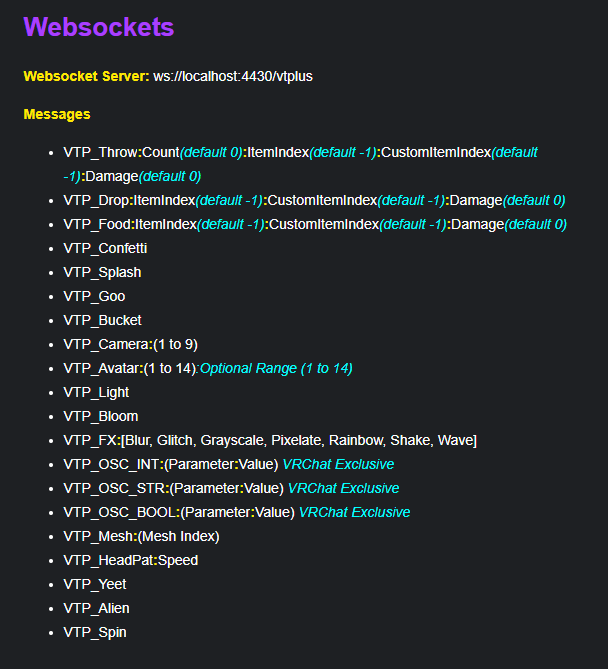The width and height of the screenshot is (608, 669).
Task: Click the VTP_Light list item
Action: [96, 392]
